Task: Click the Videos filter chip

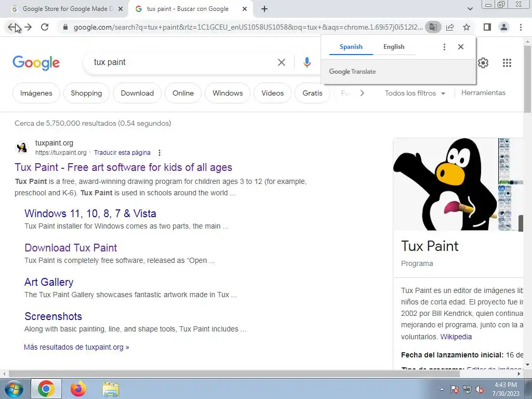Action: point(272,93)
